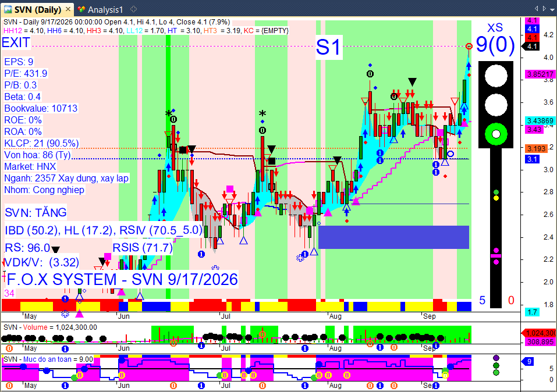557x392 pixels.
Task: Click the "Nganh: 2357 Xay dung, xay lap" line
Action: pos(66,178)
